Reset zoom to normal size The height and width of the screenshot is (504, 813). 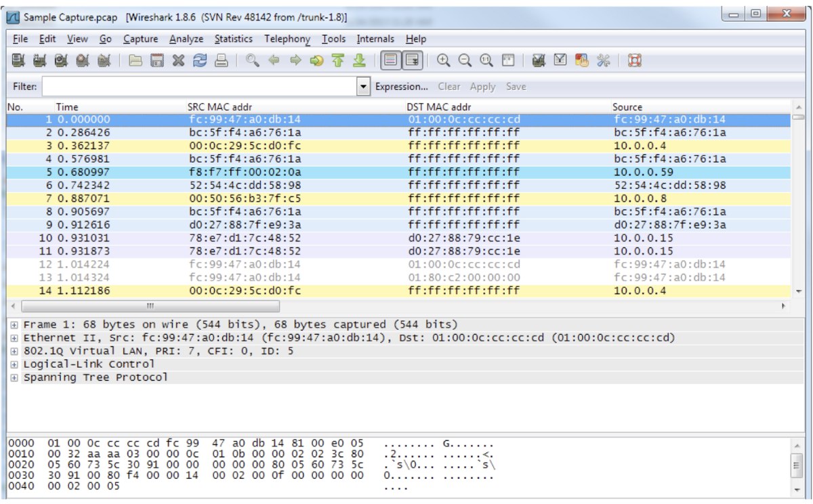(x=486, y=61)
